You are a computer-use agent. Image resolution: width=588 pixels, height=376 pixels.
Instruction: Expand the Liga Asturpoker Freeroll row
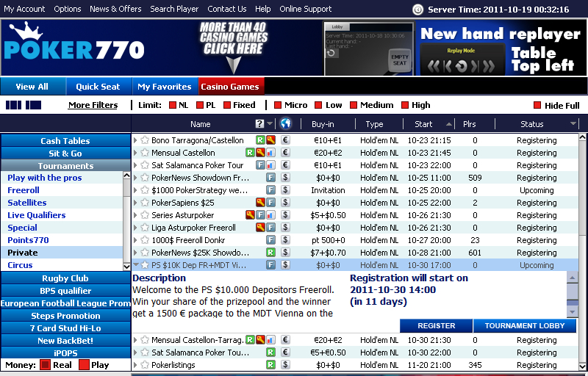point(135,228)
